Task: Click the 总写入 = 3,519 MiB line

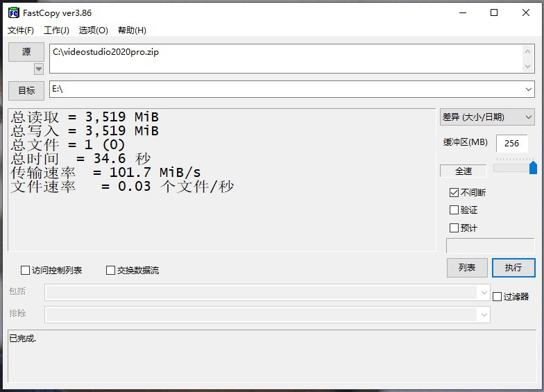Action: pos(85,130)
